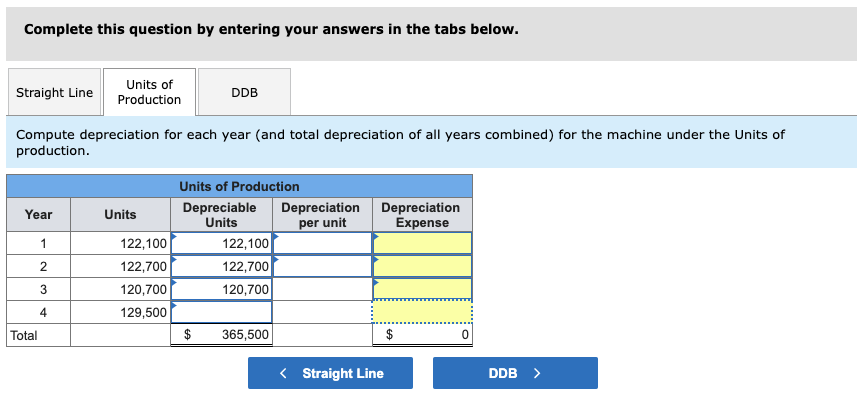Click year 3 depreciable units cell

click(221, 289)
